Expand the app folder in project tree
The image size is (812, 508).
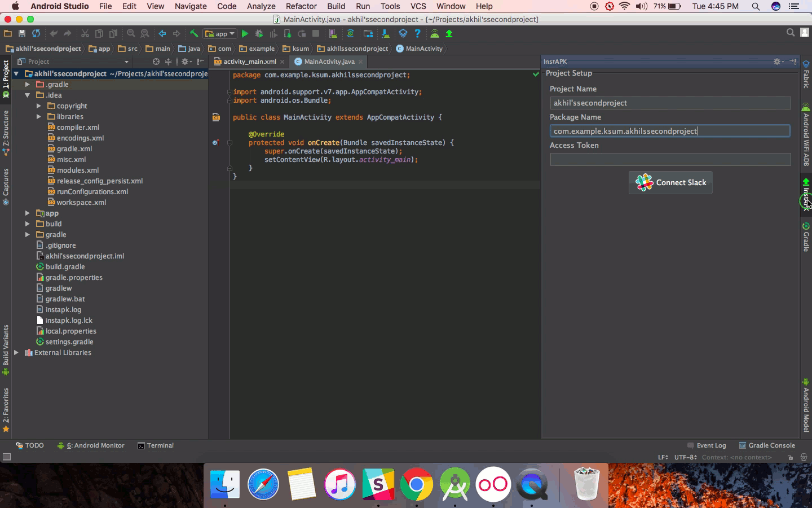point(27,213)
